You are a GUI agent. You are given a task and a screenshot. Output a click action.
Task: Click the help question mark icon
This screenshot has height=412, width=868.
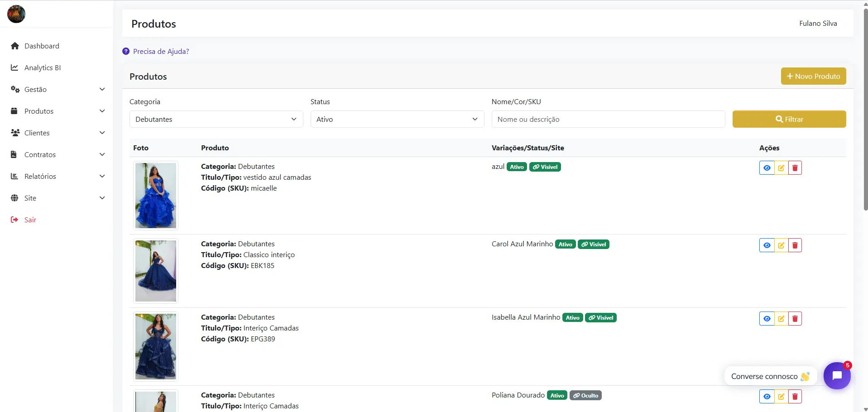(x=126, y=51)
